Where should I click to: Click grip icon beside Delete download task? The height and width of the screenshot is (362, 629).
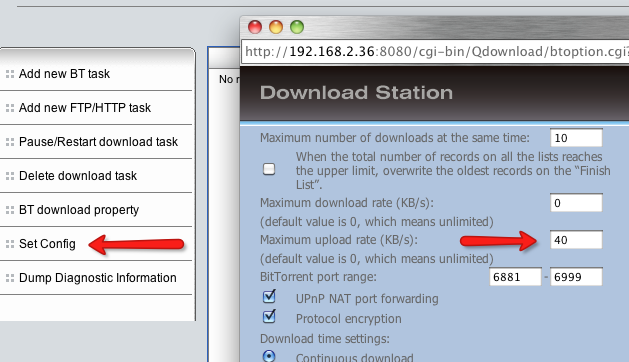pos(10,176)
